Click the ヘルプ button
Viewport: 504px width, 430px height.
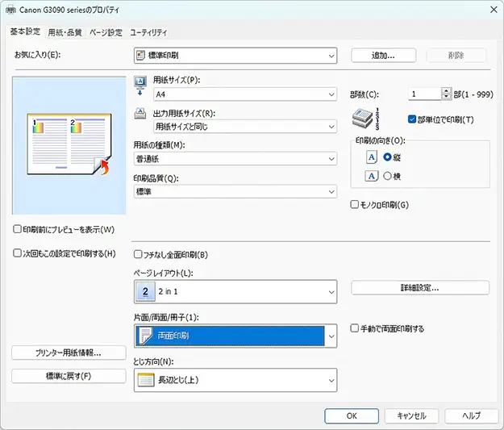(472, 415)
